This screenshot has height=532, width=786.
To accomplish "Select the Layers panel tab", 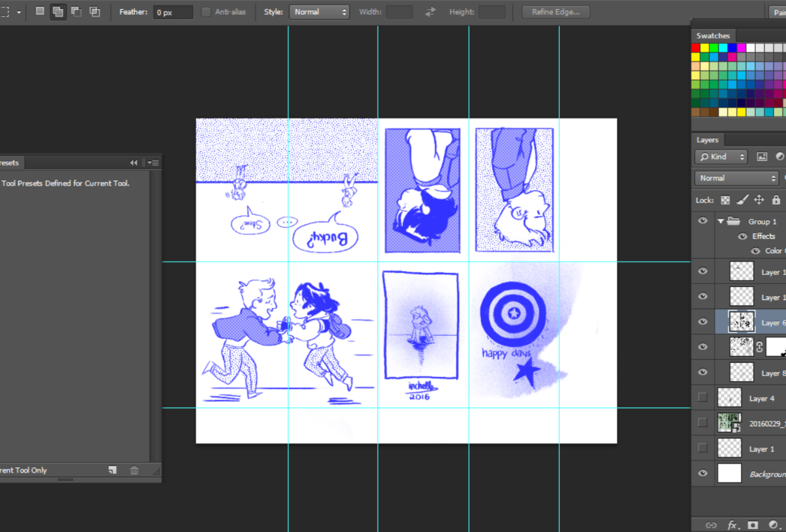I will 707,140.
